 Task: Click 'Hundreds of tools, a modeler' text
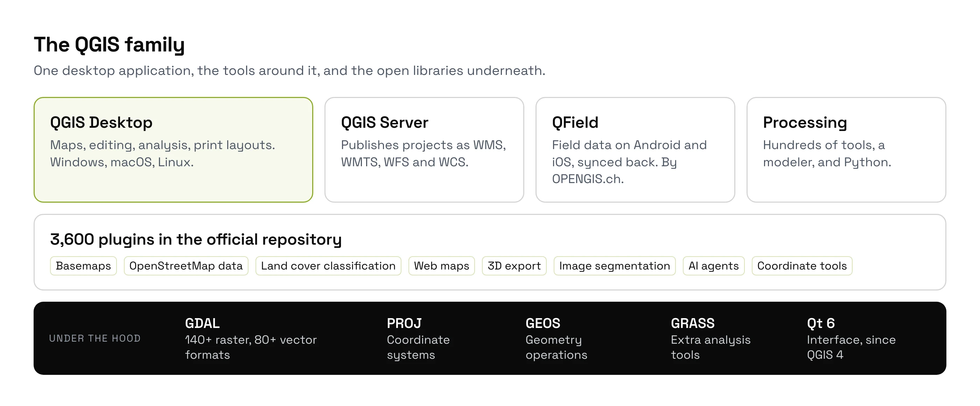coord(827,153)
